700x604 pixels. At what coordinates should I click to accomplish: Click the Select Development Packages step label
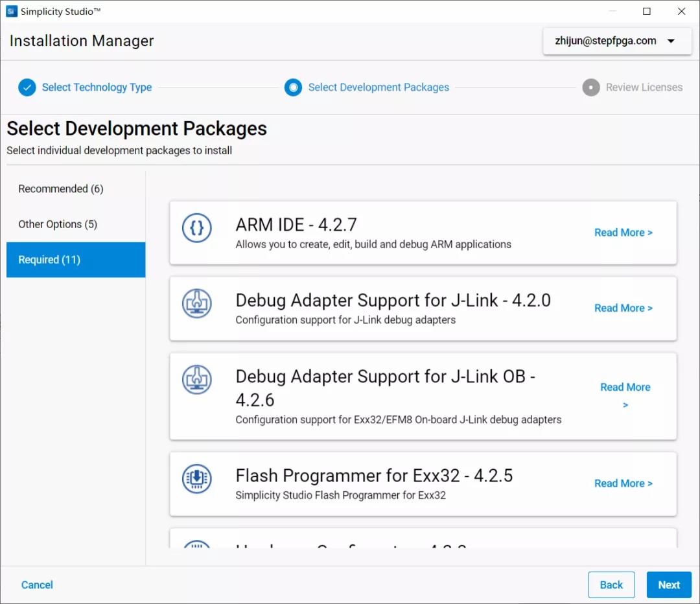tap(379, 87)
